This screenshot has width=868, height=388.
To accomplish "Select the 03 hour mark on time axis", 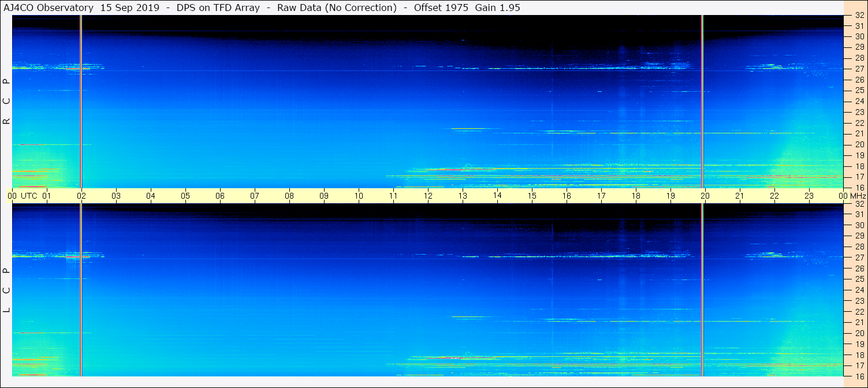I will (116, 196).
